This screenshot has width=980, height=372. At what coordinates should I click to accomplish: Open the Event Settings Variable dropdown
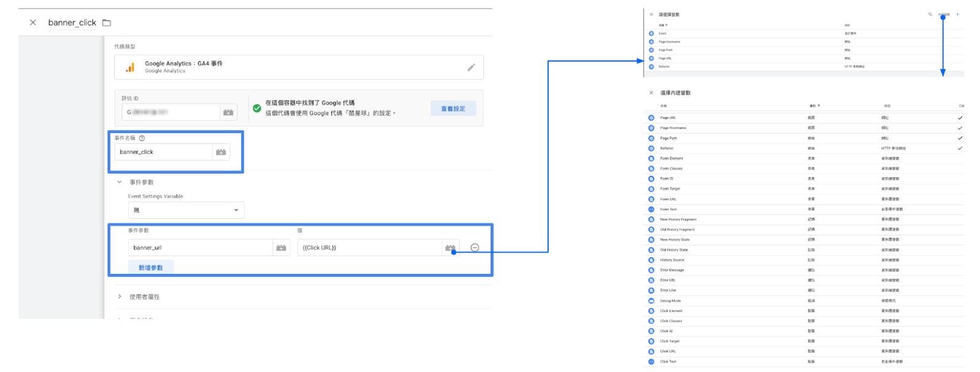[x=186, y=210]
